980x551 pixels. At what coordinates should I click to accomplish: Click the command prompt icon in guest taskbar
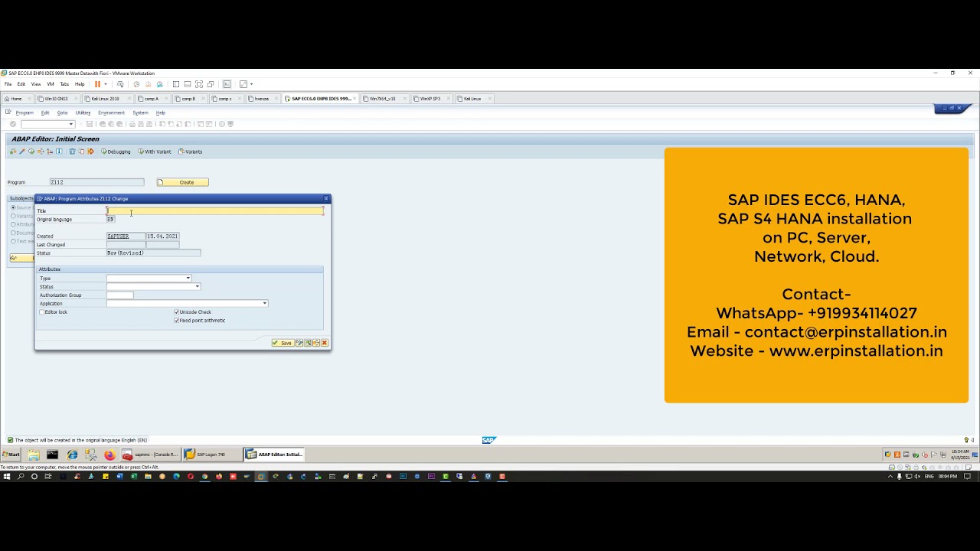click(52, 455)
